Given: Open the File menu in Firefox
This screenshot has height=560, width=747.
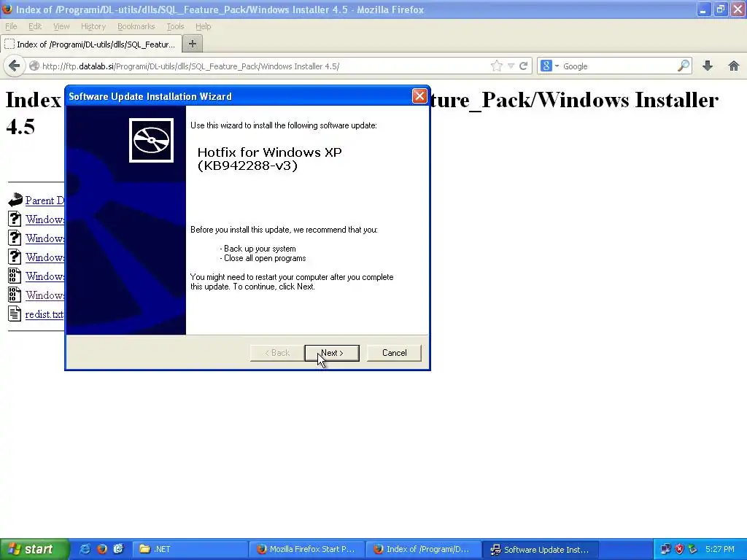Looking at the screenshot, I should coord(11,26).
